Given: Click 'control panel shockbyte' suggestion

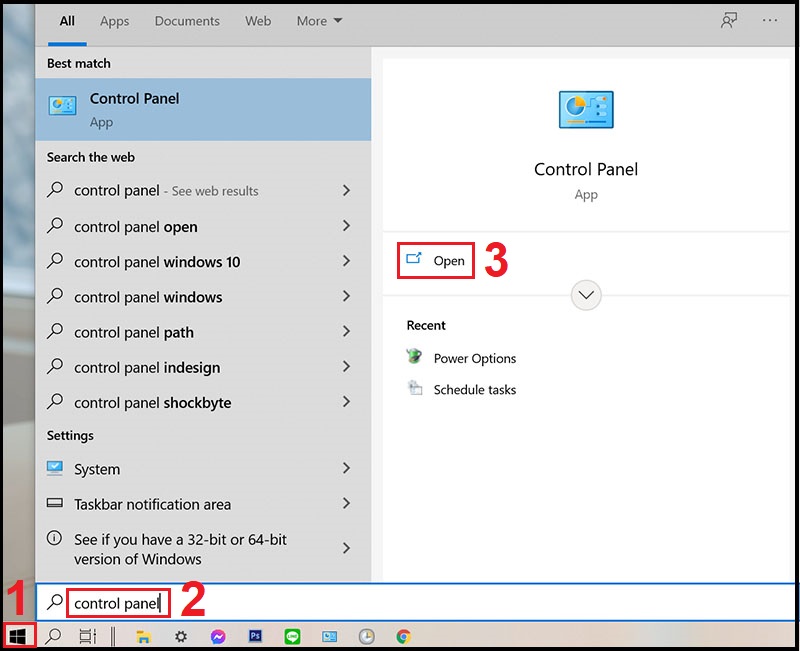Looking at the screenshot, I should [153, 403].
